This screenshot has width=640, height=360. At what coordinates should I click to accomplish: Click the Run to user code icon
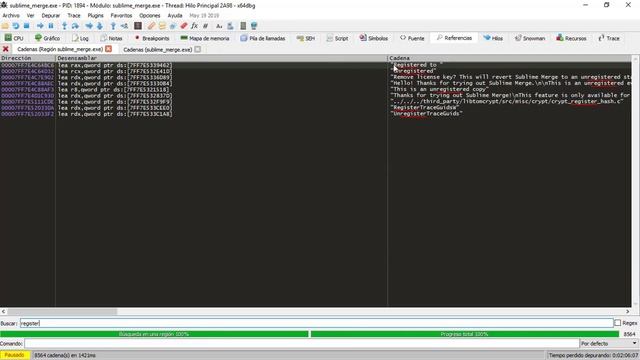124,26
